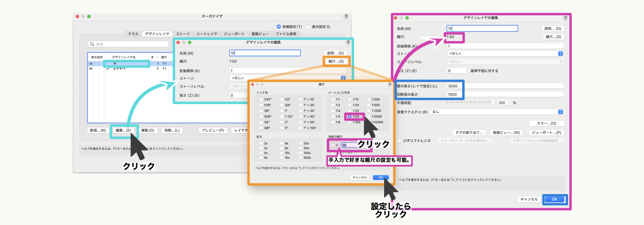Enable the ジオリファレンス checkbox
This screenshot has height=225, width=644.
[x=399, y=141]
